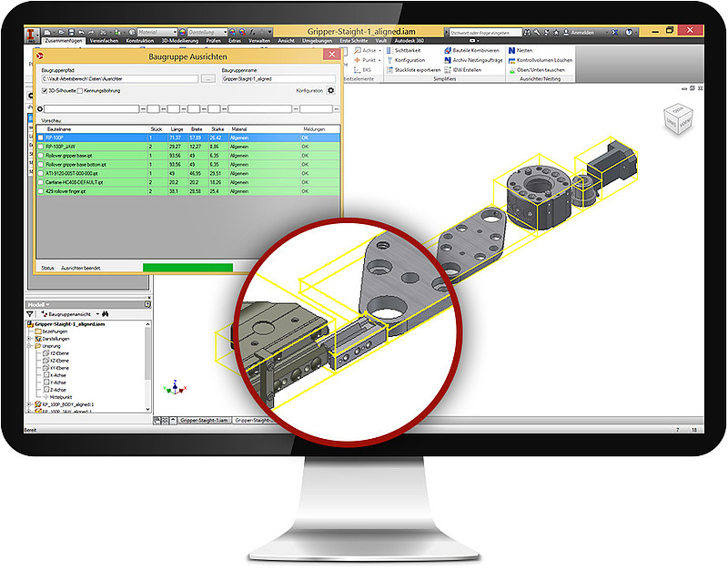
Task: Click the search box 'Stichwort oder Frage eingeben'
Action: [x=484, y=33]
